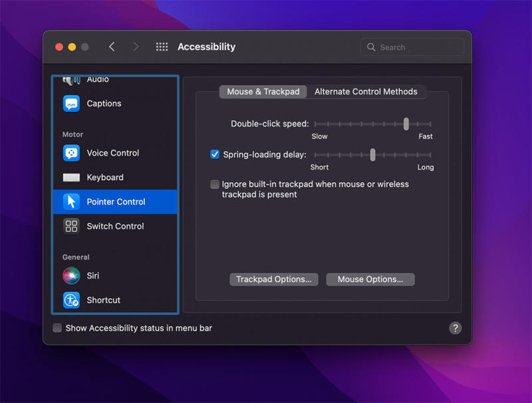Click the Captions icon in sidebar
532x403 pixels.
[71, 104]
